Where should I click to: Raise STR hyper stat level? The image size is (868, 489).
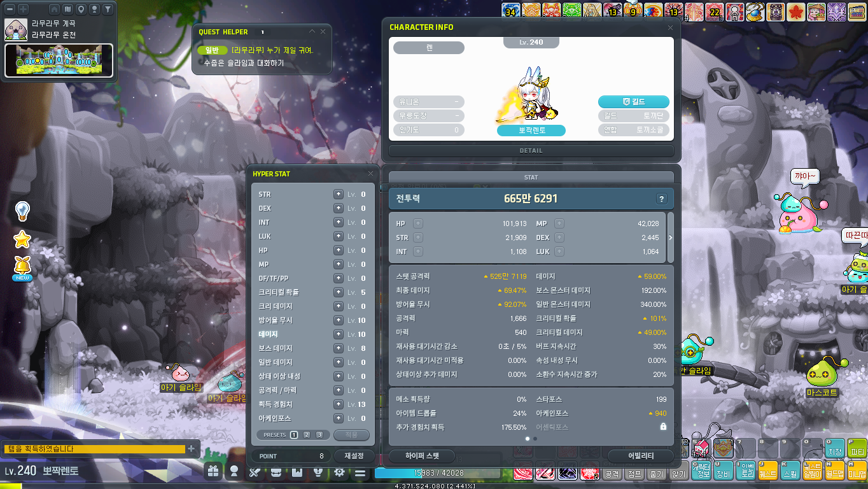tap(339, 194)
